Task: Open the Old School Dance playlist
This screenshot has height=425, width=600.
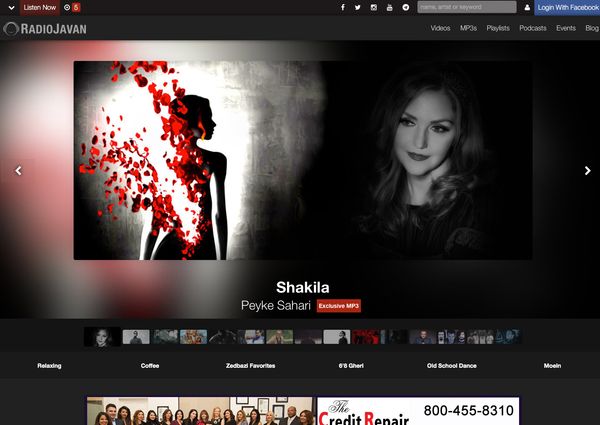Action: [x=452, y=366]
